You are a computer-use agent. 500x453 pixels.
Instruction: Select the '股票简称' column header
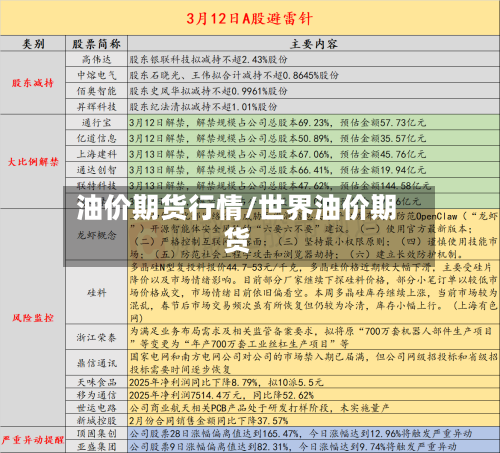(96, 44)
